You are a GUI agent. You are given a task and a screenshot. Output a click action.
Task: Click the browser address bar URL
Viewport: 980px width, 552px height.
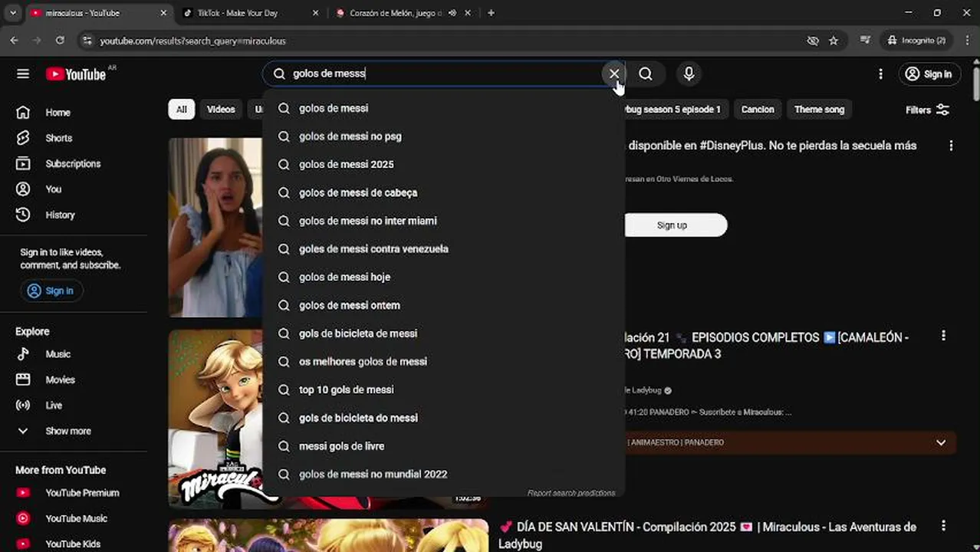coord(192,41)
